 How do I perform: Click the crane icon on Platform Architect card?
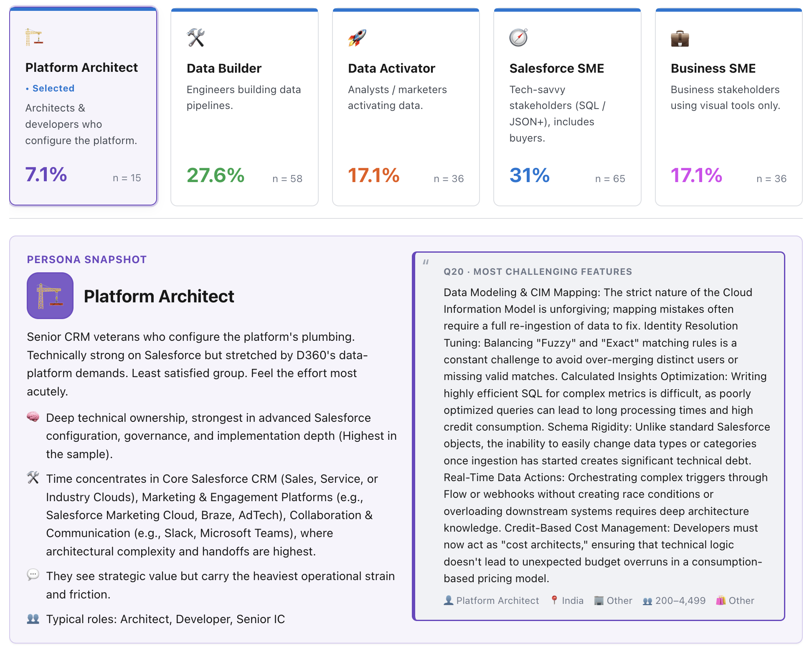pyautogui.click(x=34, y=37)
